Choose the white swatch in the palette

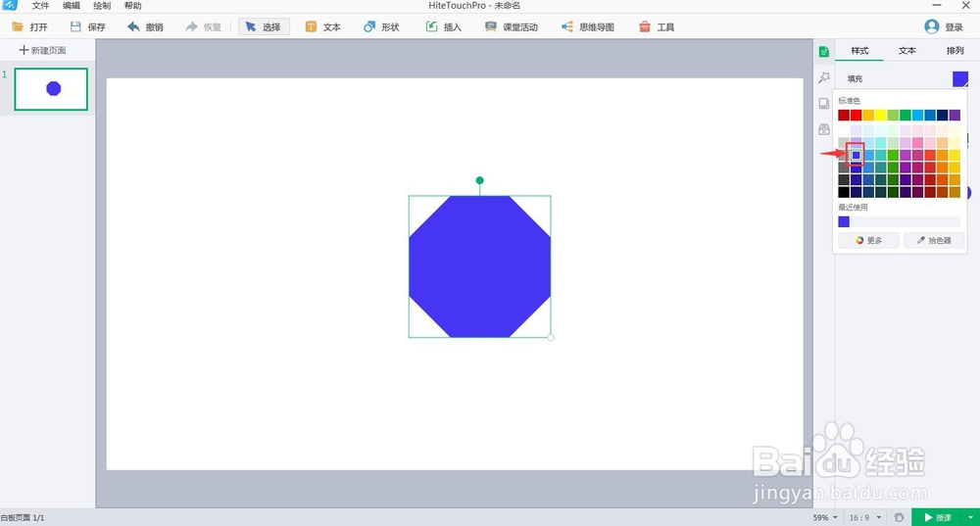844,130
